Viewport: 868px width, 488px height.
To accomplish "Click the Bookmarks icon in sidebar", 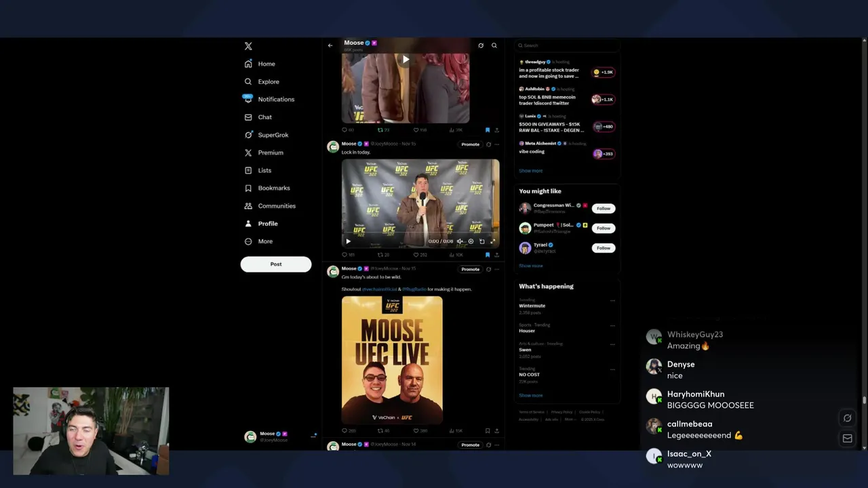I will 248,188.
